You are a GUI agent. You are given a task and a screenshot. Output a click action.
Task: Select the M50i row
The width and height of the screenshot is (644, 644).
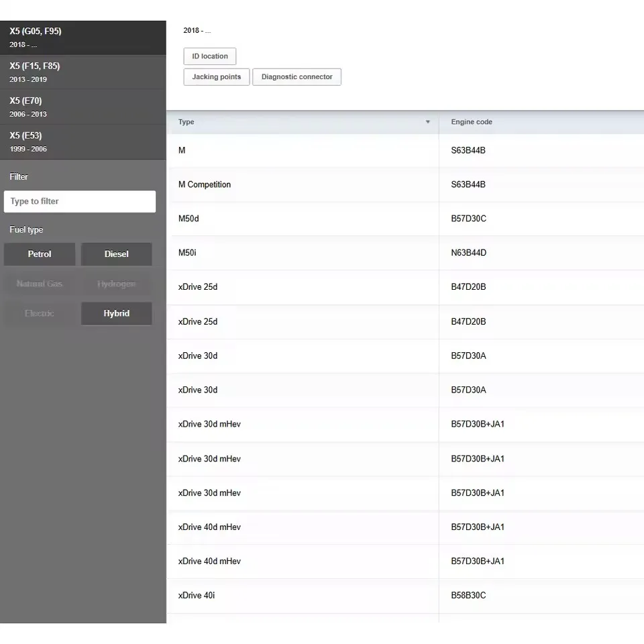click(x=405, y=253)
